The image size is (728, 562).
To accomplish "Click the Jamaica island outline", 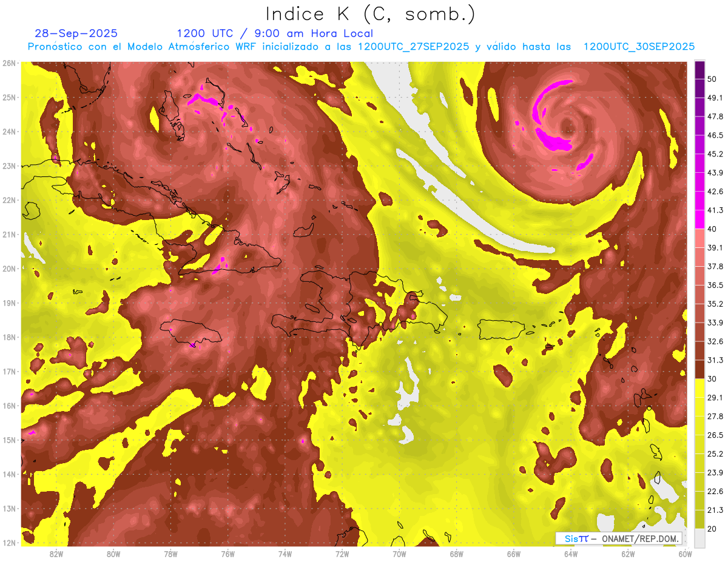I will [x=191, y=331].
